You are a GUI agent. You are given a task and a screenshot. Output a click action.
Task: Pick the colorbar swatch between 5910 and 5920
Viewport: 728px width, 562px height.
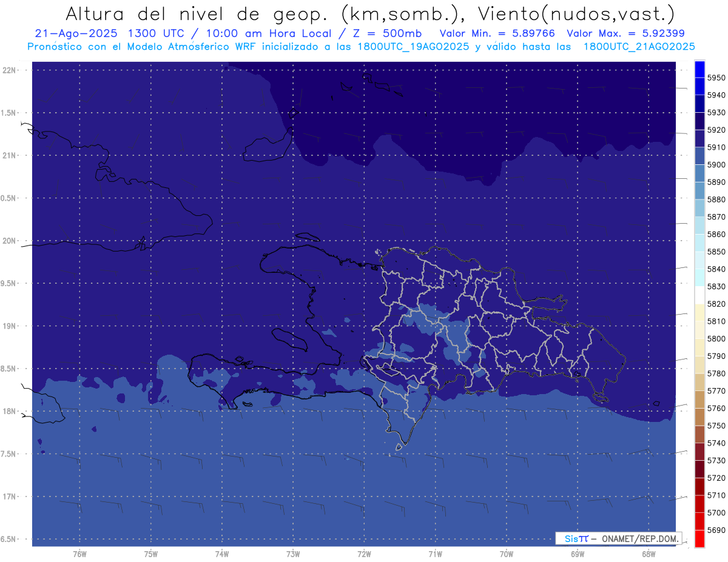click(699, 138)
